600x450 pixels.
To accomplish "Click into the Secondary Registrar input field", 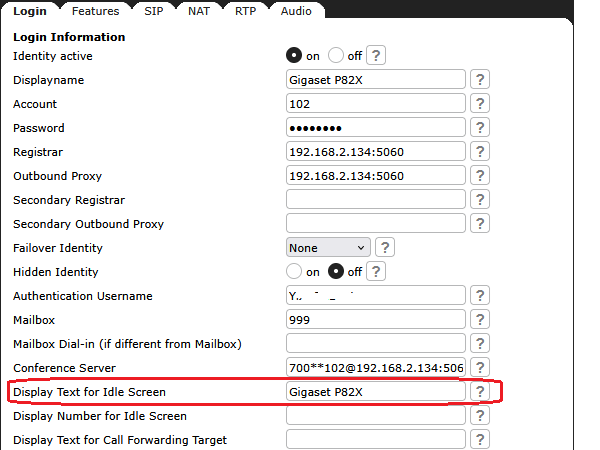I will pyautogui.click(x=376, y=200).
